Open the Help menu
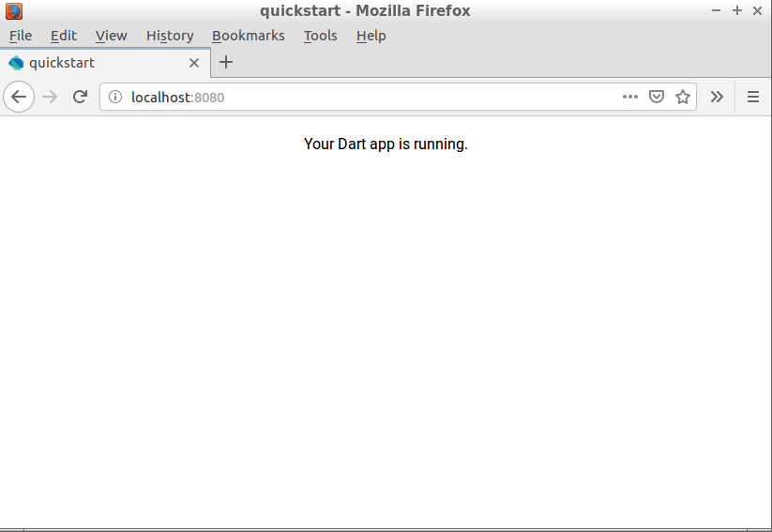Screen dimensions: 772x532 point(371,36)
